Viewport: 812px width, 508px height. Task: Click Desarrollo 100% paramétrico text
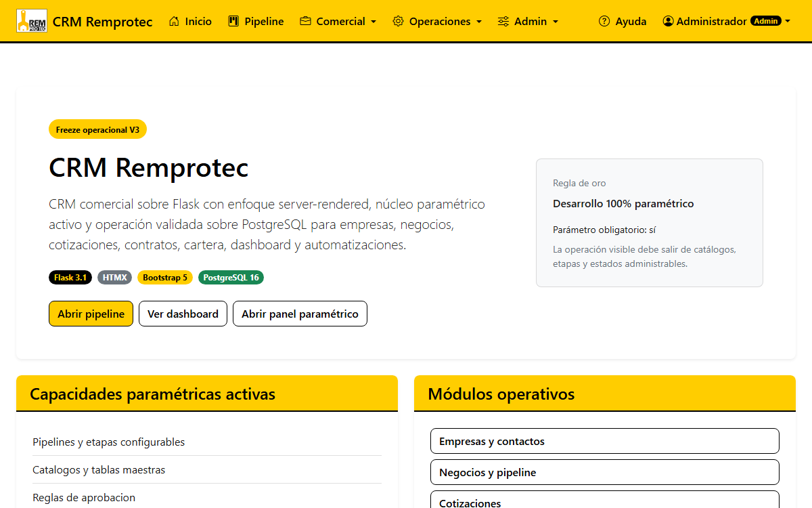[623, 203]
